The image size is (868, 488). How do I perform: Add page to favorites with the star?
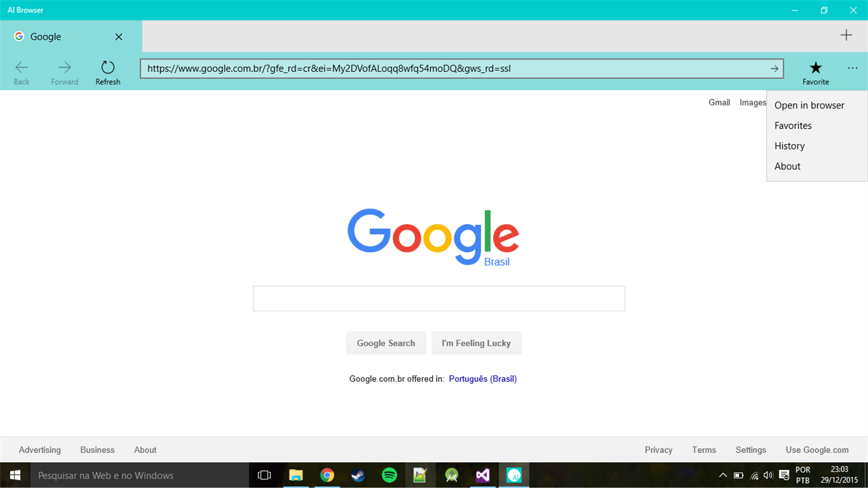tap(816, 72)
